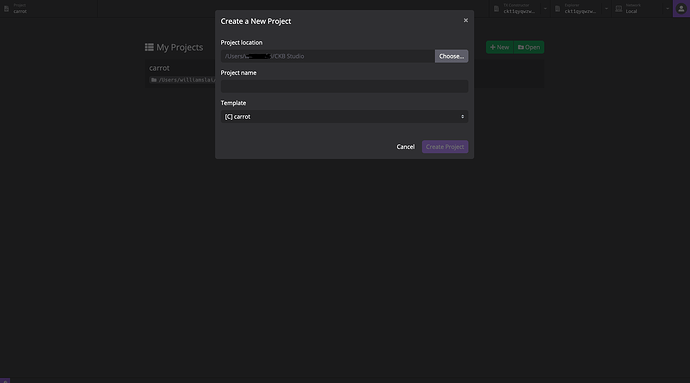Viewport: 690px width, 383px height.
Task: Click the Cancel button
Action: [x=405, y=147]
